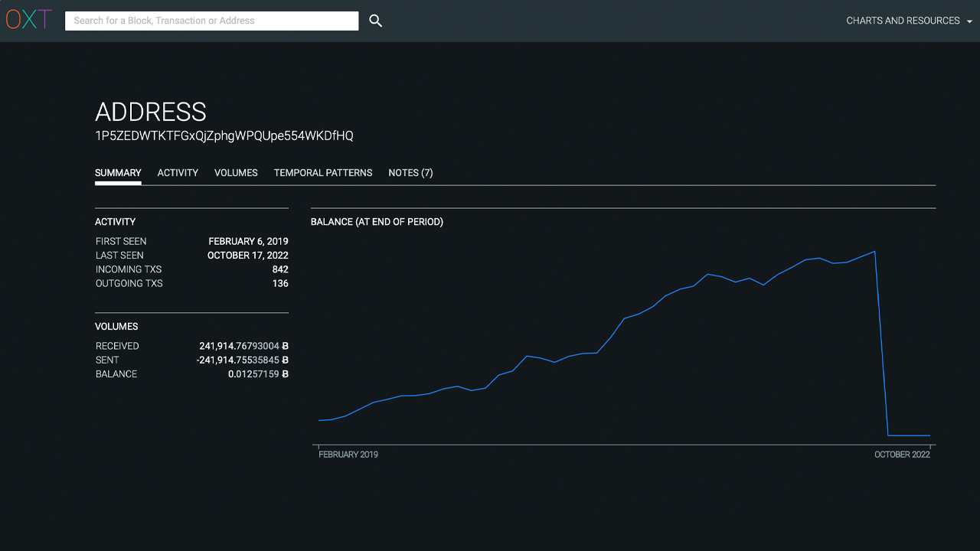Click the LAST SEEN date entry
Viewport: 980px width, 551px height.
tap(248, 255)
